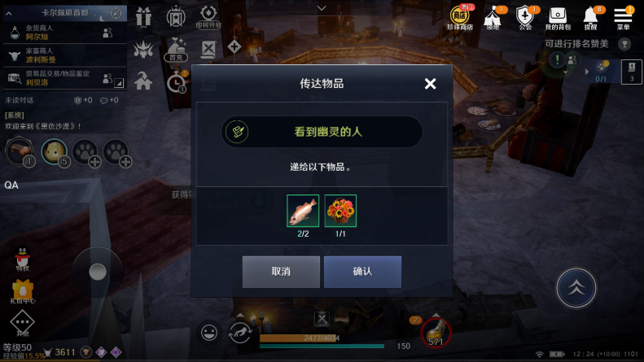Select 杂货商人 阿尔灿 NPC entry
Screen dimensions: 644x362
[x=64, y=33]
